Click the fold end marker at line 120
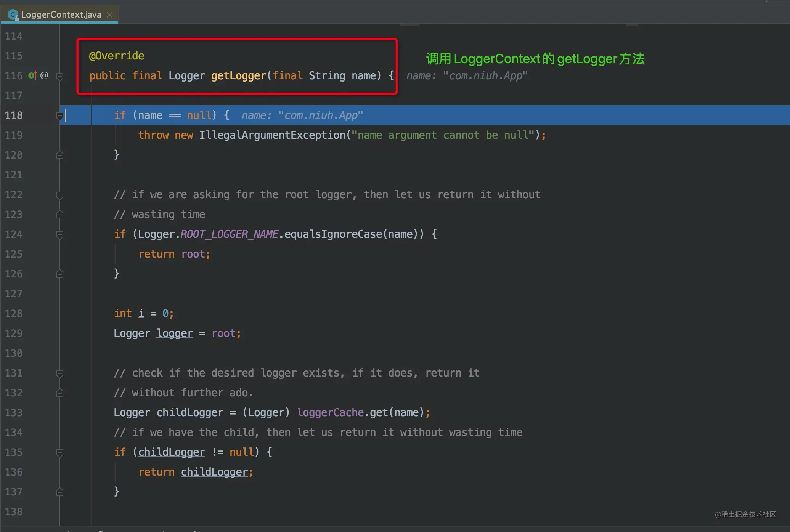 click(x=60, y=155)
